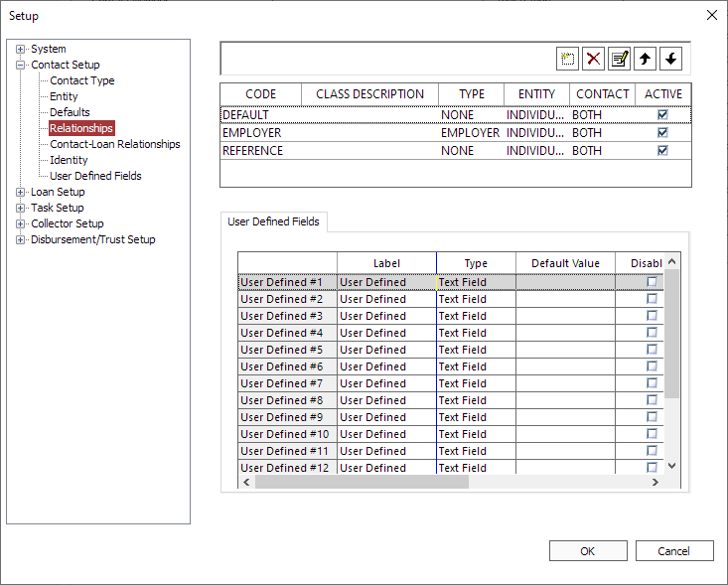The width and height of the screenshot is (728, 585).
Task: Click Default Value cell for User Defined #3
Action: (565, 316)
